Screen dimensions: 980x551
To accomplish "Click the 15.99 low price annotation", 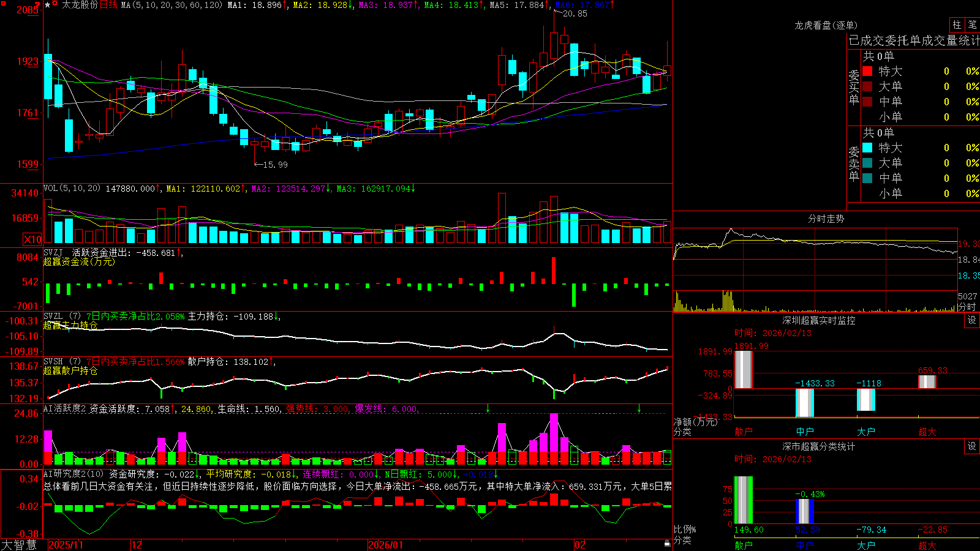I will (x=274, y=165).
